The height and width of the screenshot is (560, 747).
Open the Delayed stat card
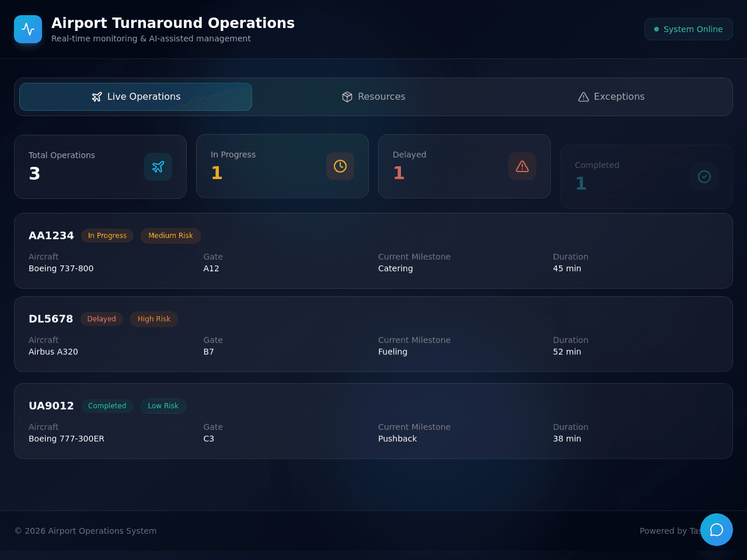tap(465, 166)
